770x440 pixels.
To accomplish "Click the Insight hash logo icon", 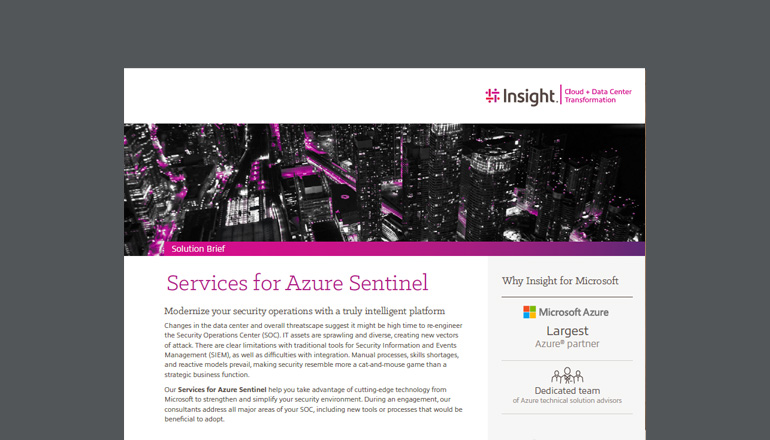I will click(492, 96).
